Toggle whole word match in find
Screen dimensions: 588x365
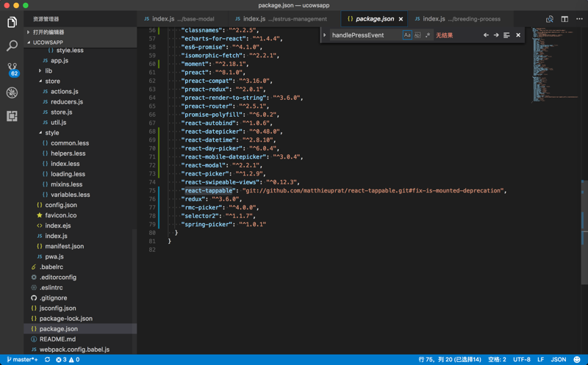(x=417, y=35)
